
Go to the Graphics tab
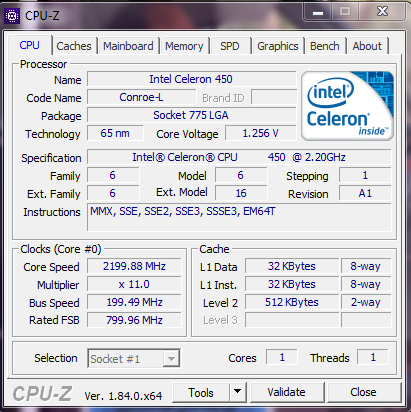(278, 46)
